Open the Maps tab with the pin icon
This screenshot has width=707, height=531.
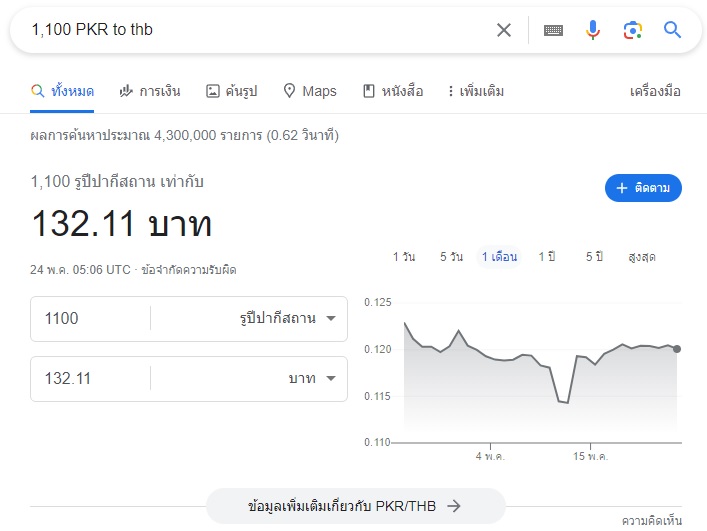310,92
